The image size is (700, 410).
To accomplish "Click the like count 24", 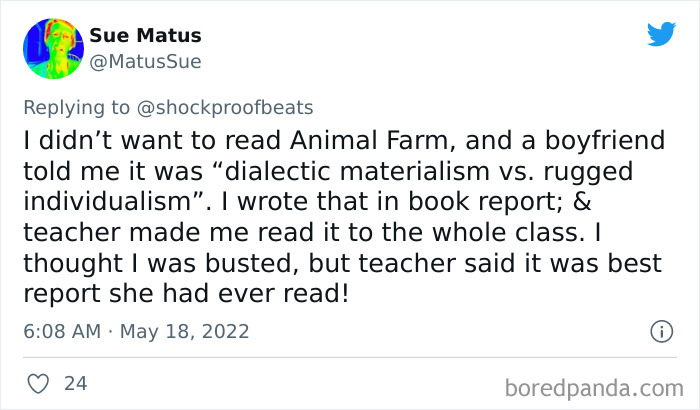I will coord(75,383).
